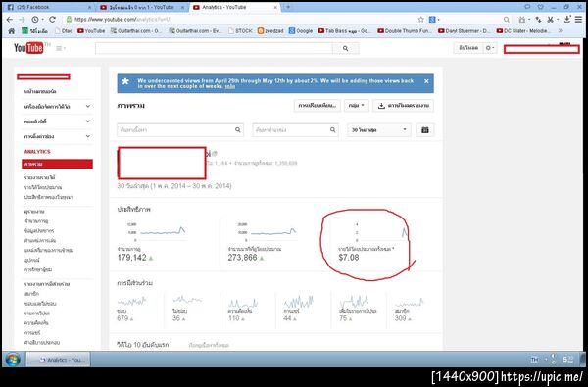Open the กลุ่ม groups dropdown
Image resolution: width=588 pixels, height=387 pixels.
click(x=357, y=106)
